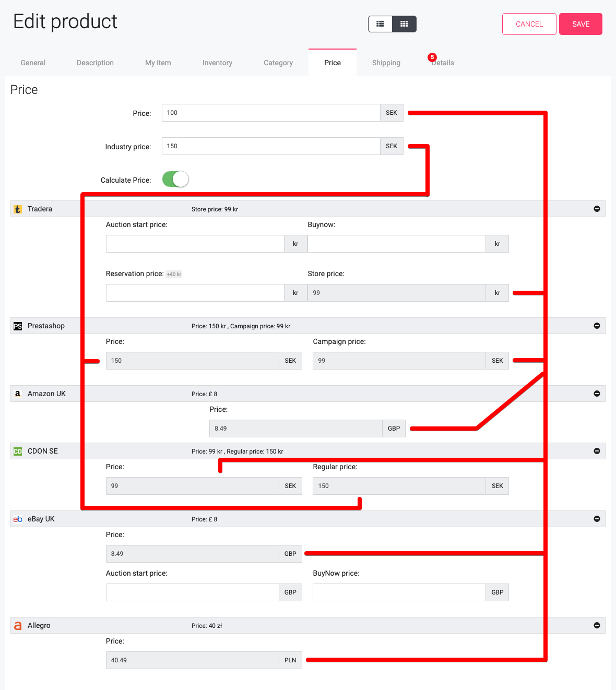Viewport: 616px width, 690px height.
Task: Click the CDON SE Price field
Action: [193, 486]
